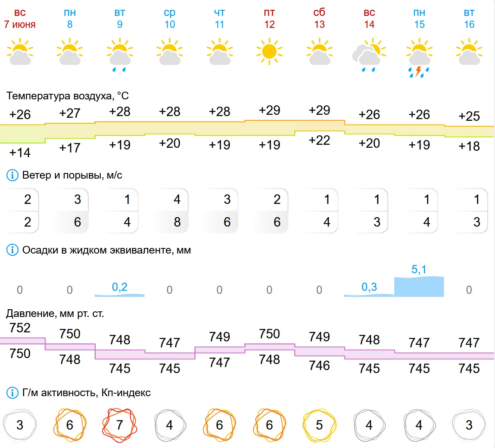Click the 5,1 mm precipitation bar
This screenshot has height=448, width=495.
click(419, 287)
